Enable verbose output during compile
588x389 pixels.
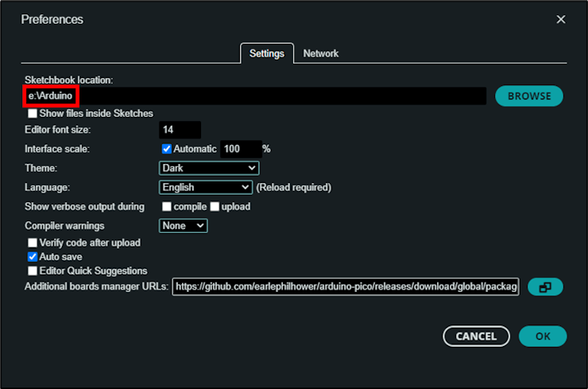coord(167,207)
